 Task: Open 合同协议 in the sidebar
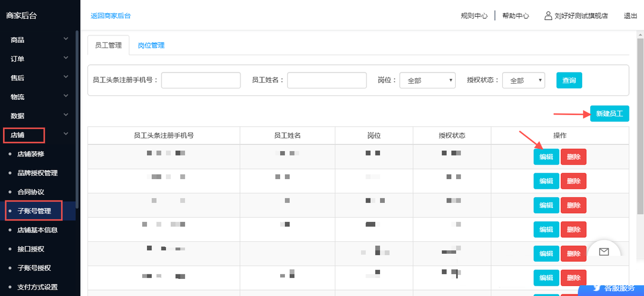pos(31,192)
